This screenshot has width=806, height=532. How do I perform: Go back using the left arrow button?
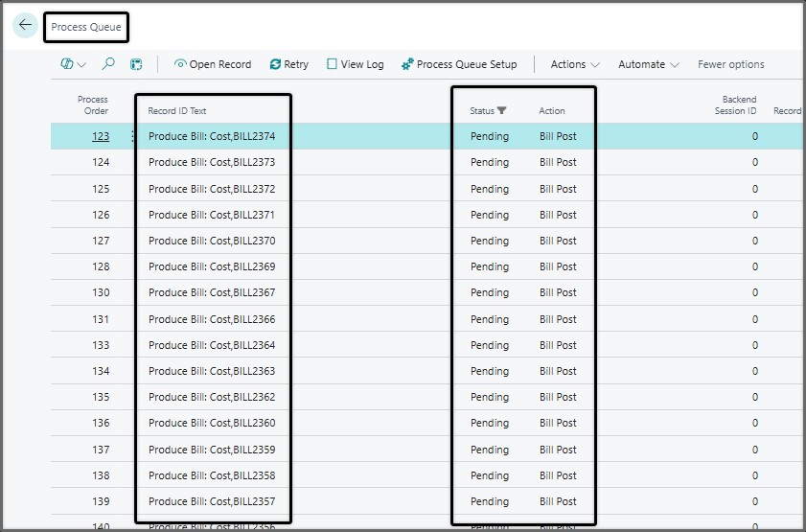(25, 25)
